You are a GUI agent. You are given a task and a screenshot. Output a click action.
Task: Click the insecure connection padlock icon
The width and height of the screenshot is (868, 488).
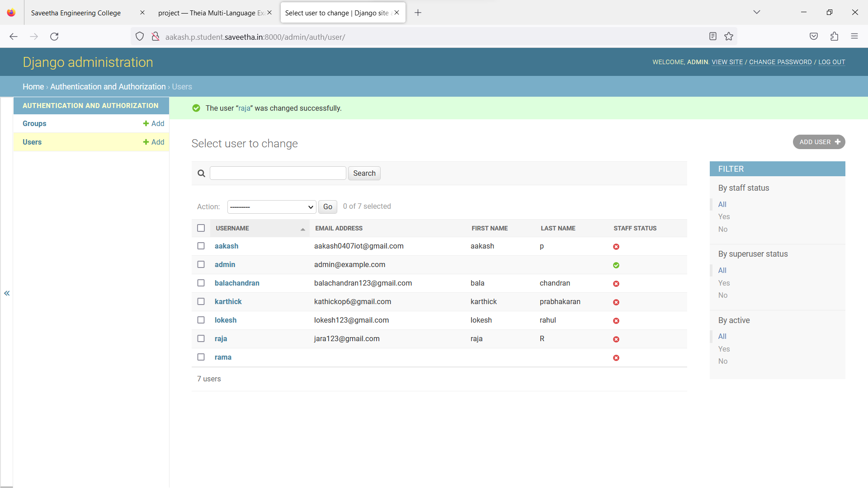[x=156, y=37]
